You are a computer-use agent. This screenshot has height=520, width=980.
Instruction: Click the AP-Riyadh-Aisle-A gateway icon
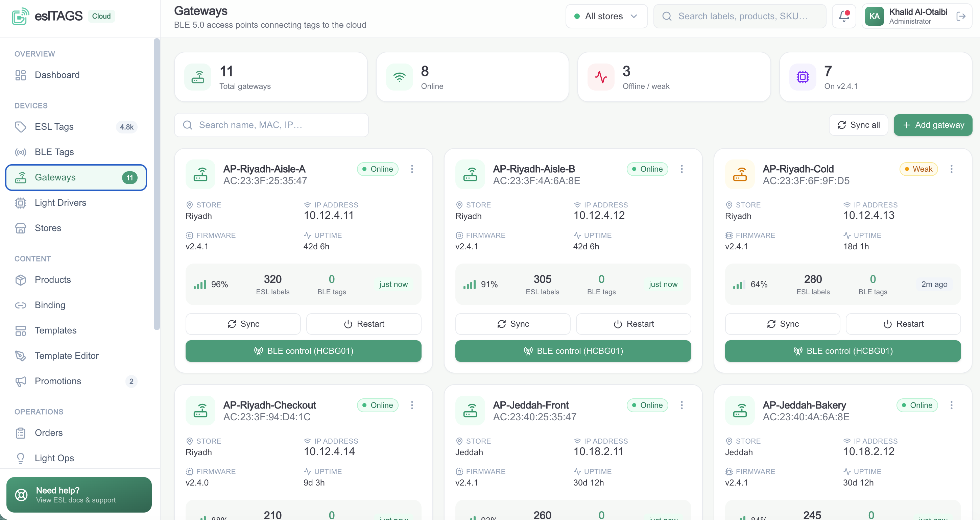point(200,174)
